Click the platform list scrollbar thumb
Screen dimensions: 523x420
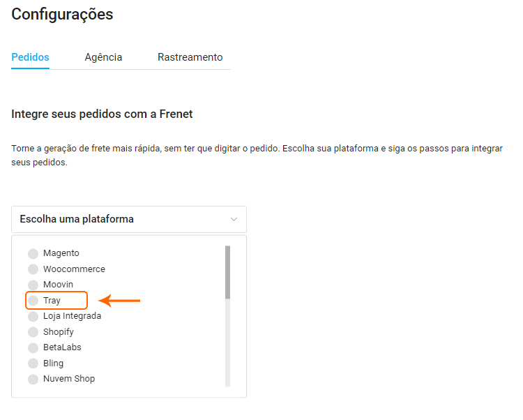pos(227,271)
